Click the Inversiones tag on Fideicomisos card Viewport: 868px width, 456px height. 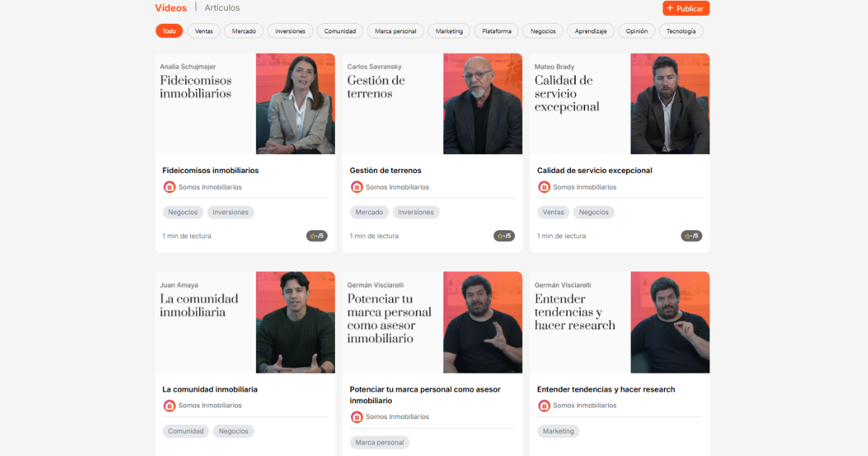230,212
